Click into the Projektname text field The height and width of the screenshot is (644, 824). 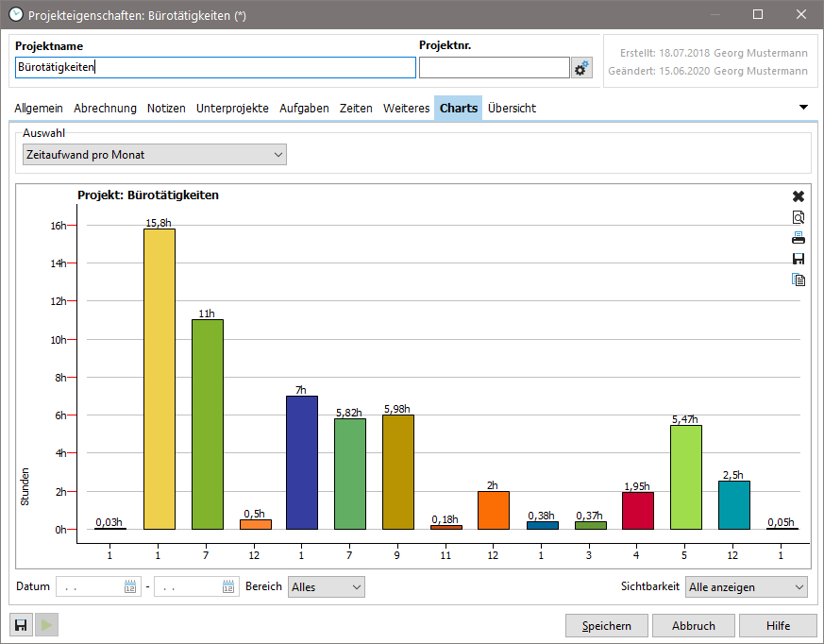click(215, 68)
